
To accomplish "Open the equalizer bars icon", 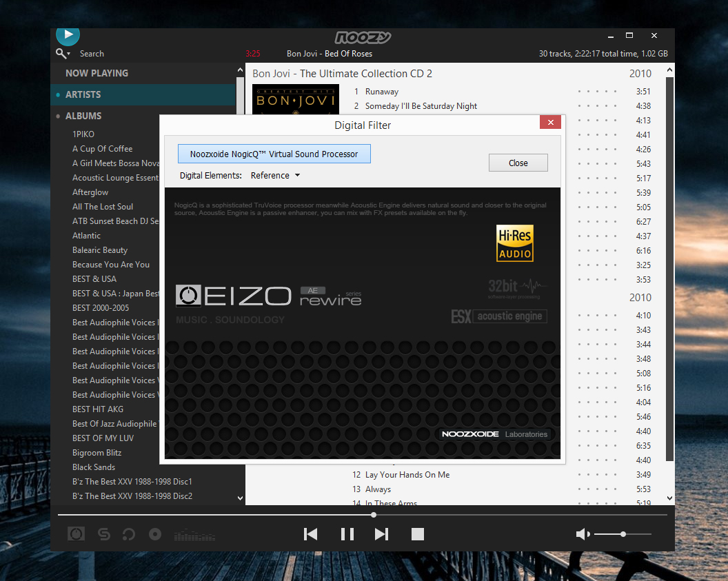I will coord(194,535).
